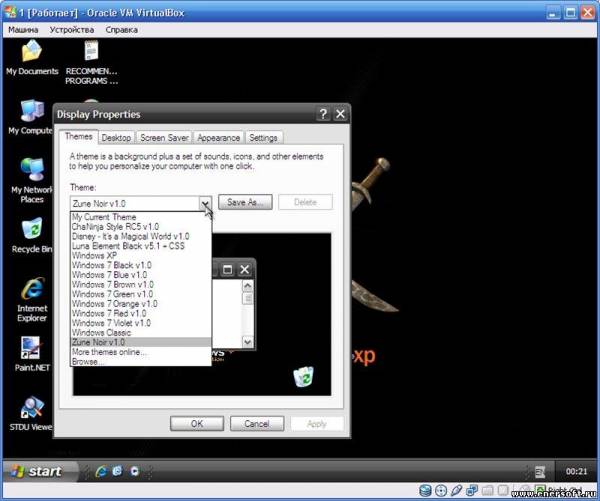Click the Display Properties help question button
The width and height of the screenshot is (600, 501).
[x=323, y=114]
